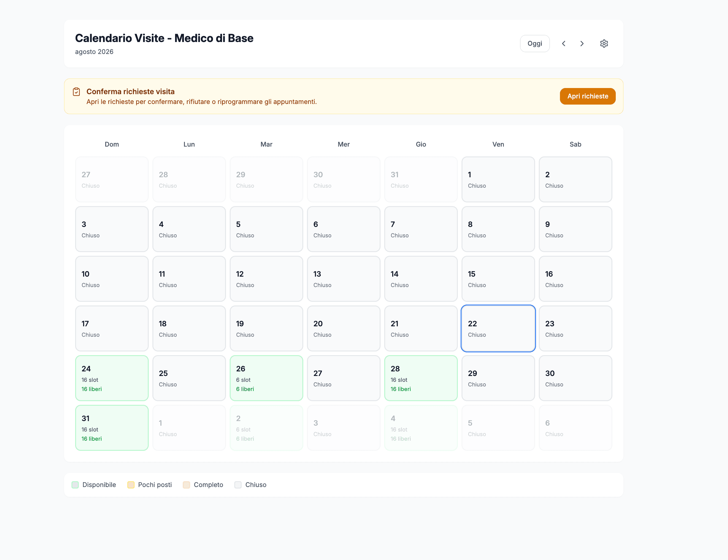Select closed day 15
This screenshot has height=560, width=728.
pos(498,279)
